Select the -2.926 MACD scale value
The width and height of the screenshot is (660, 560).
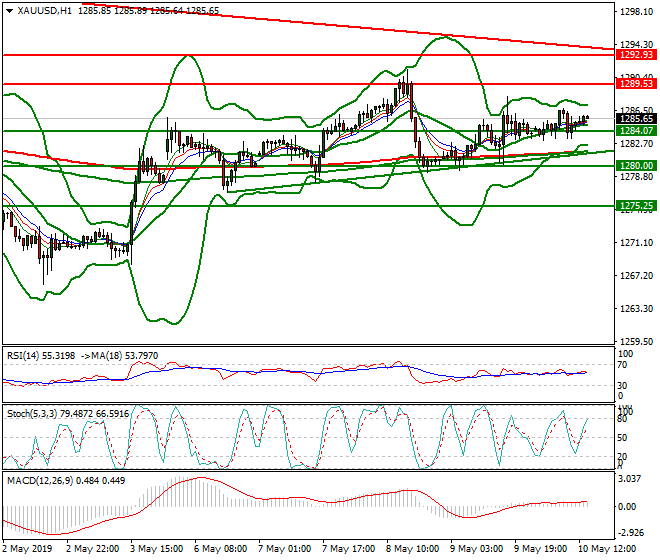630,533
